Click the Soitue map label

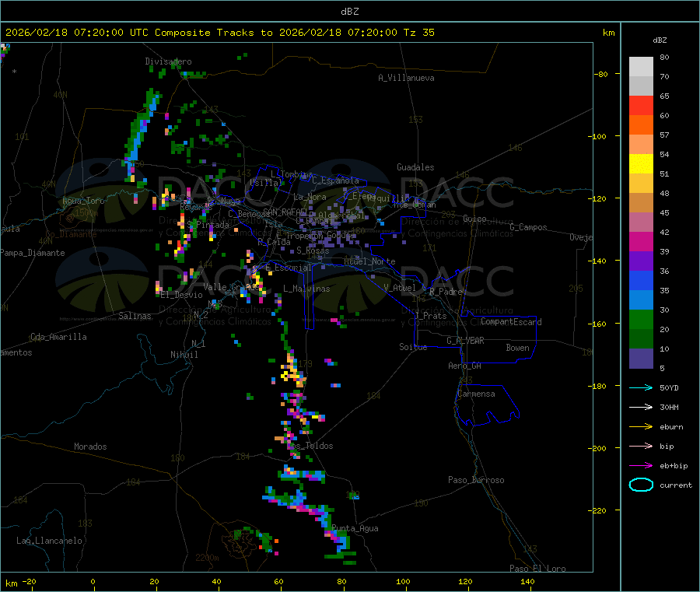[x=413, y=347]
